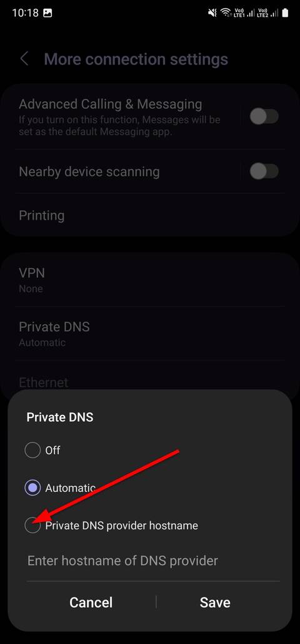Tap the battery icon in status bar
This screenshot has height=644, width=300.
click(x=285, y=13)
